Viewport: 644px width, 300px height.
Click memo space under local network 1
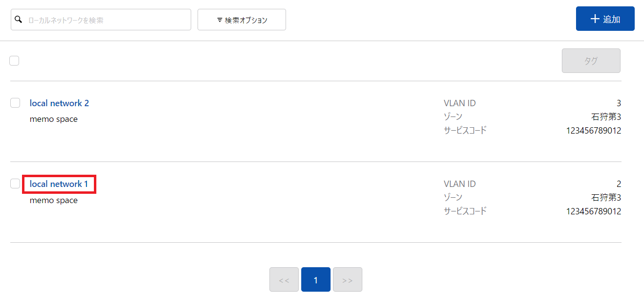pyautogui.click(x=54, y=200)
